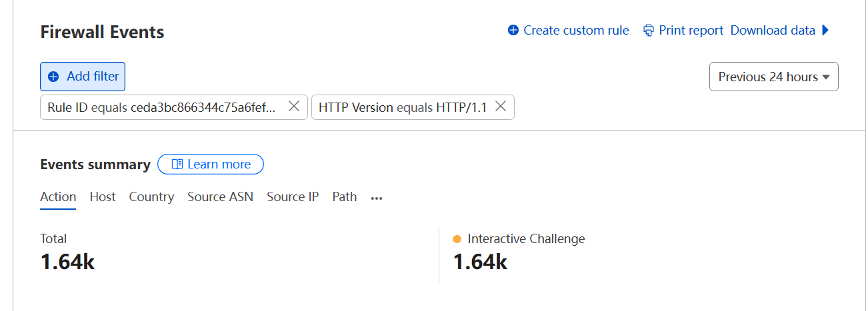Click the plus icon beside Create custom rule
Viewport: 868px width, 311px height.
pos(513,31)
